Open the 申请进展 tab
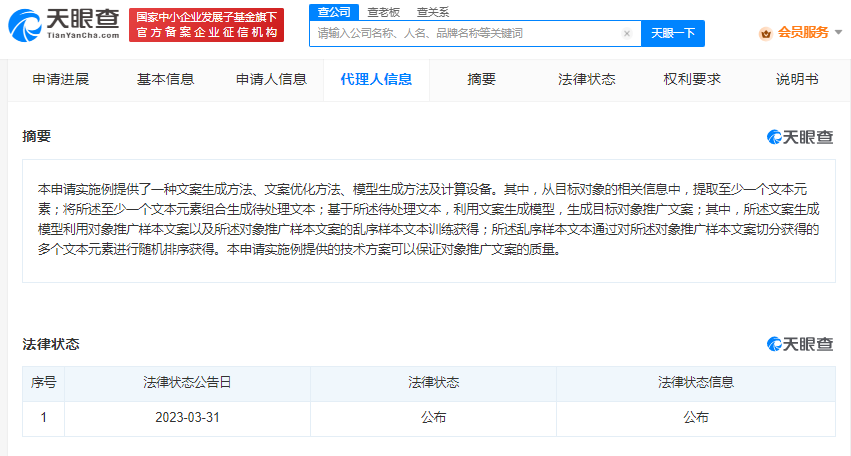 (60, 79)
